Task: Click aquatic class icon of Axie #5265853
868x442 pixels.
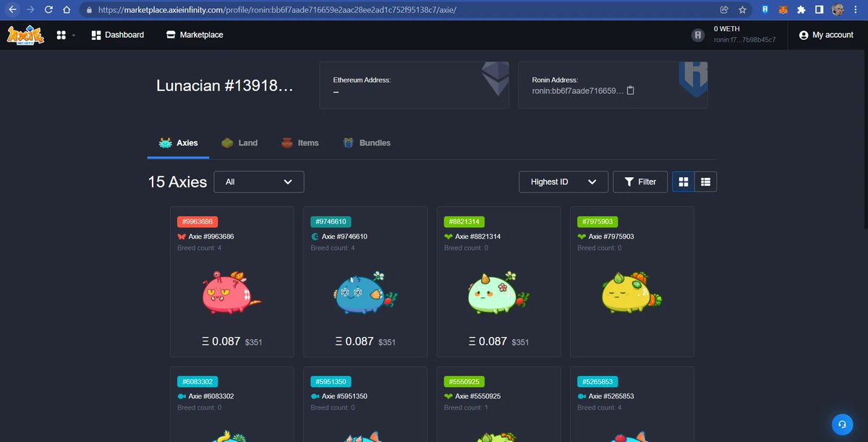Action: [x=582, y=396]
